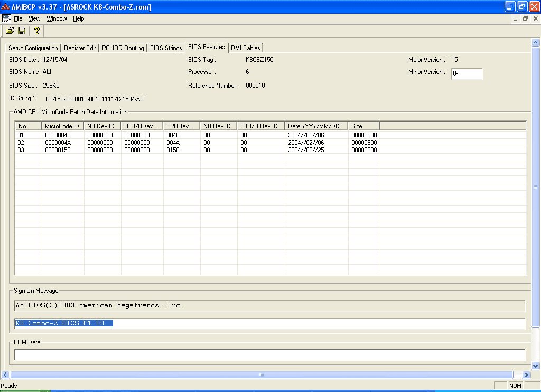This screenshot has height=392, width=541.
Task: Click the OEM Data input field
Action: tap(269, 354)
